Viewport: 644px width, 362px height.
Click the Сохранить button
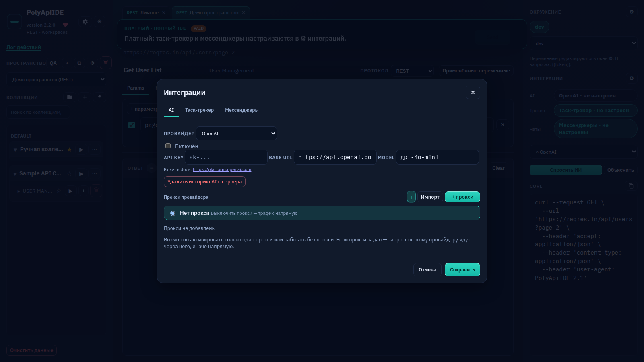point(462,270)
